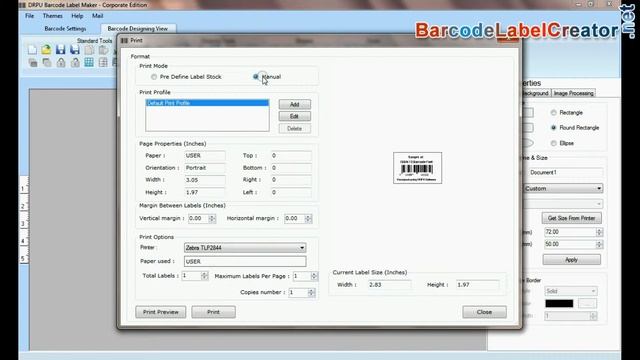This screenshot has width=640, height=360.
Task: Click the page Height field showing 1.97
Action: (205, 192)
